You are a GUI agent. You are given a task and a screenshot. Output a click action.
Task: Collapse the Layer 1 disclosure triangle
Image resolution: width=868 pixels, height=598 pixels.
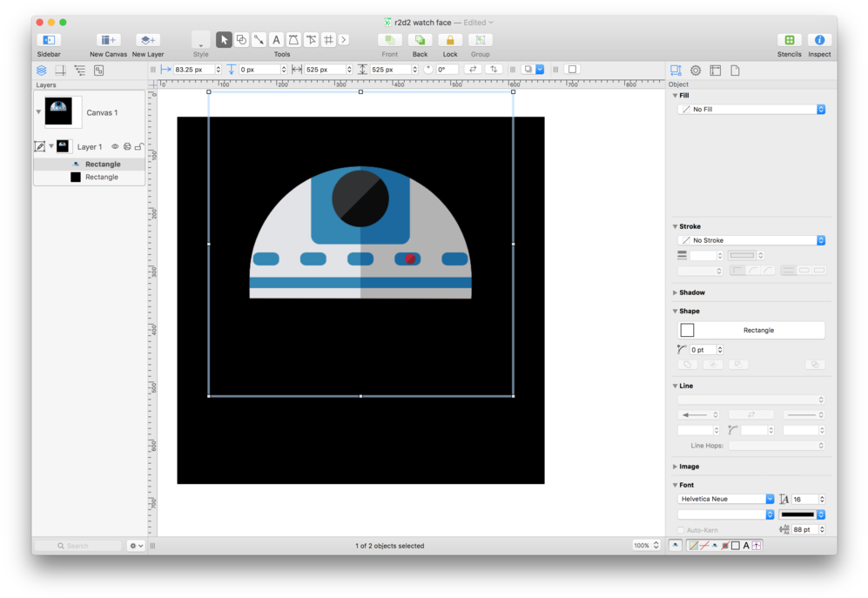pos(50,146)
